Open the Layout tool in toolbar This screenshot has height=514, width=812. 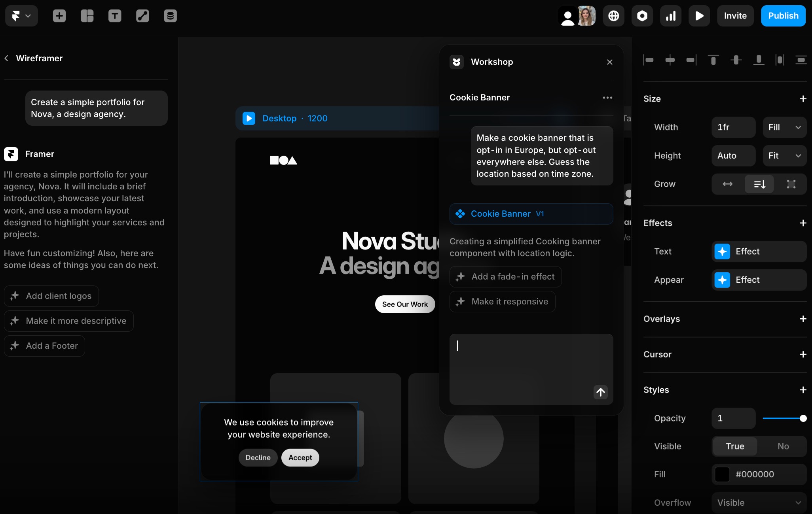coord(87,16)
